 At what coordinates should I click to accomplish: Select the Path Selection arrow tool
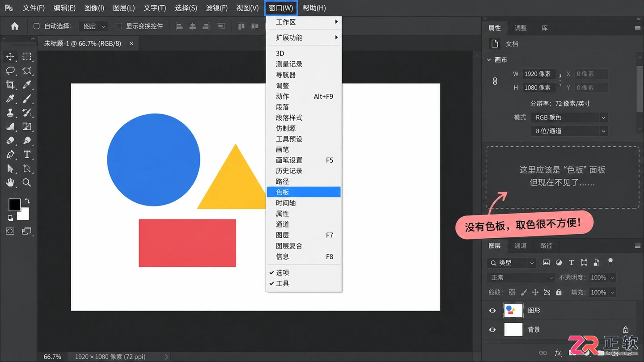coord(10,168)
